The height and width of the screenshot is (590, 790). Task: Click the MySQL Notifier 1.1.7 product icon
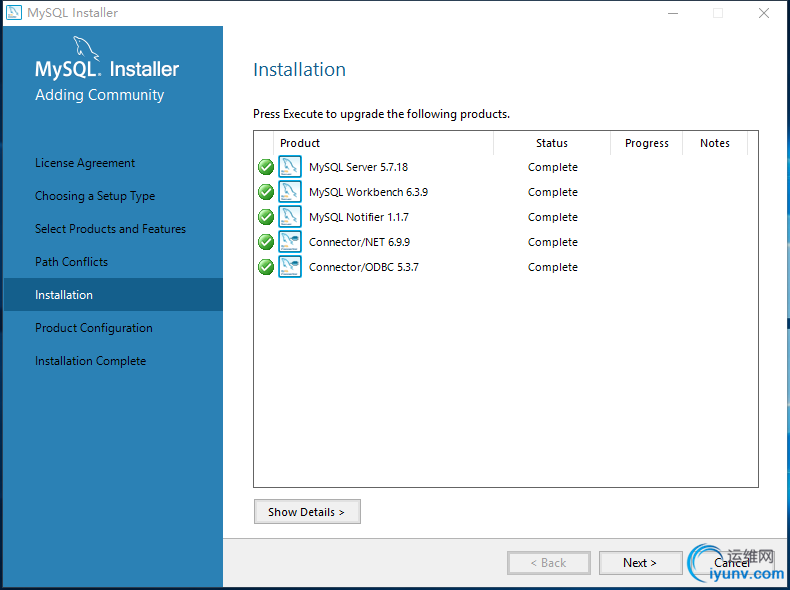[x=290, y=217]
